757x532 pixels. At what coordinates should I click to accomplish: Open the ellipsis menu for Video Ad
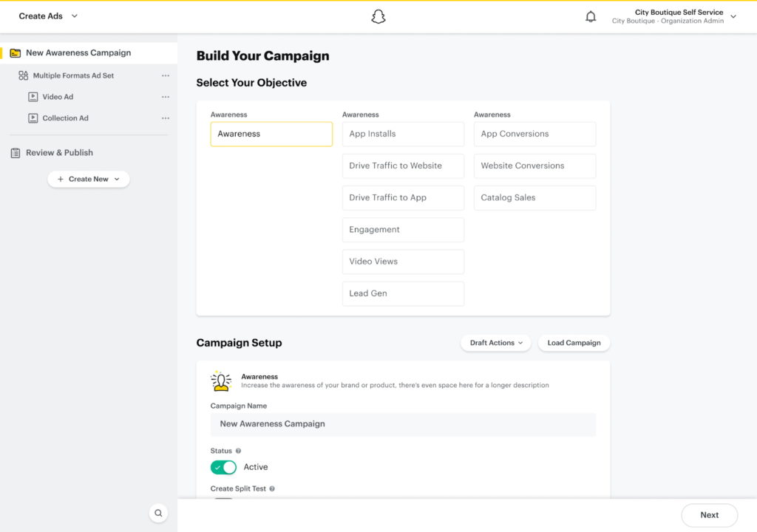[x=166, y=96]
